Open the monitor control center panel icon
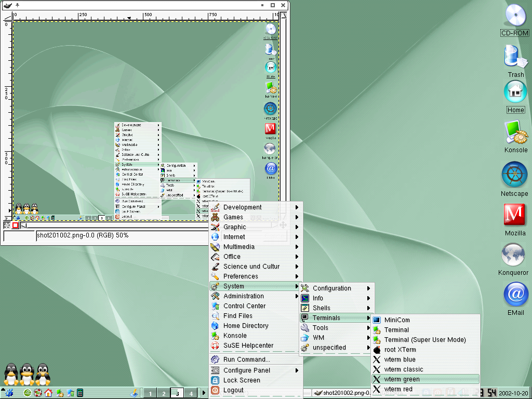 coord(70,393)
